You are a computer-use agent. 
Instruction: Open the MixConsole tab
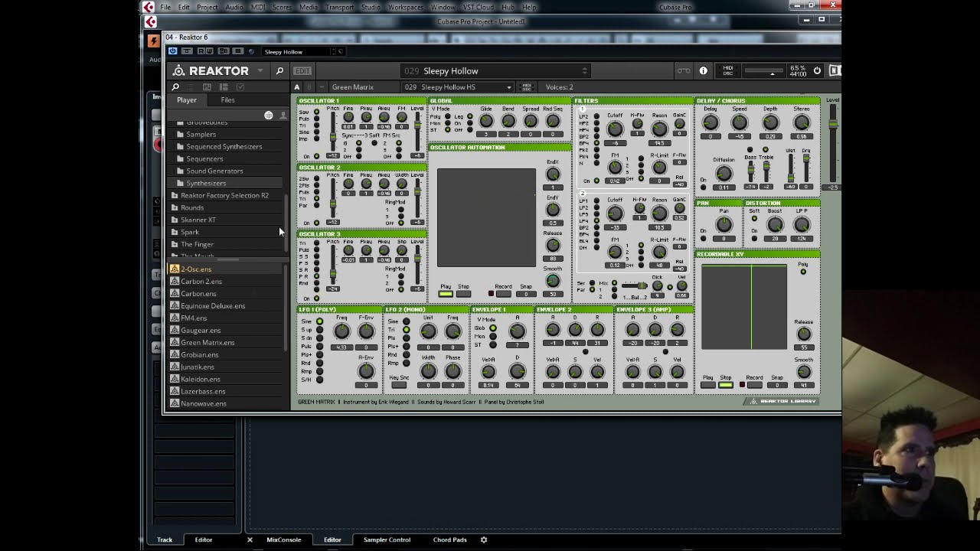click(284, 540)
